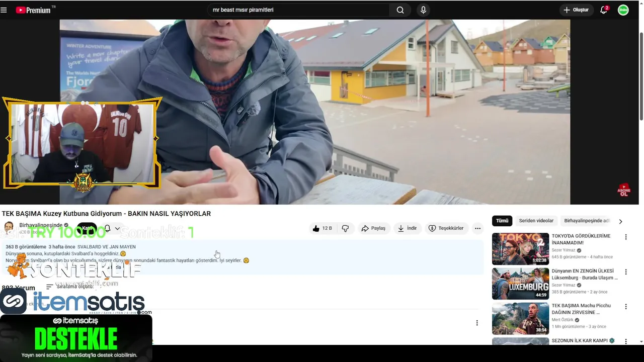Open TEK BAŞIMA Machu Picchu title

(581, 309)
